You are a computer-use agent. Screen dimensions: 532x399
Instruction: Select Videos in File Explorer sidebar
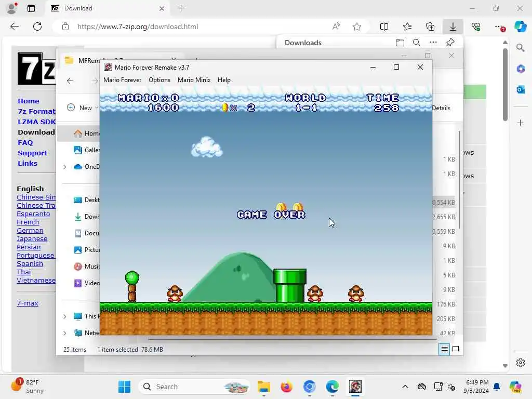point(87,283)
